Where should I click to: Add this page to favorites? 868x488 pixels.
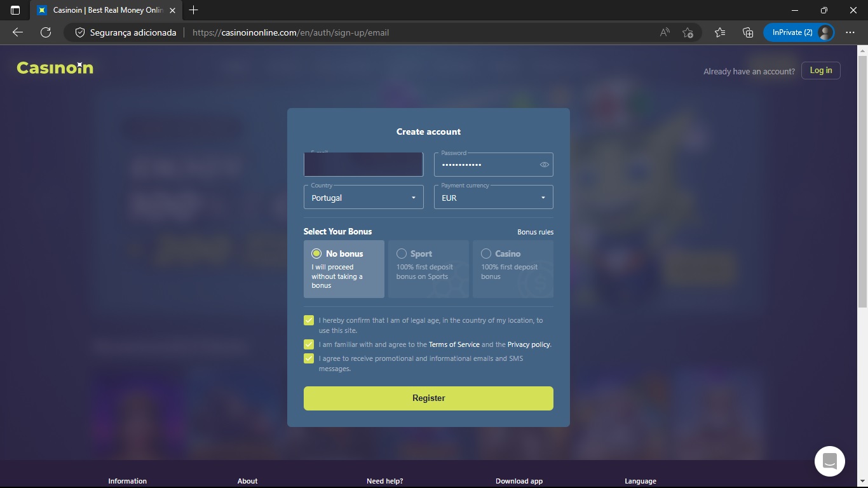688,32
